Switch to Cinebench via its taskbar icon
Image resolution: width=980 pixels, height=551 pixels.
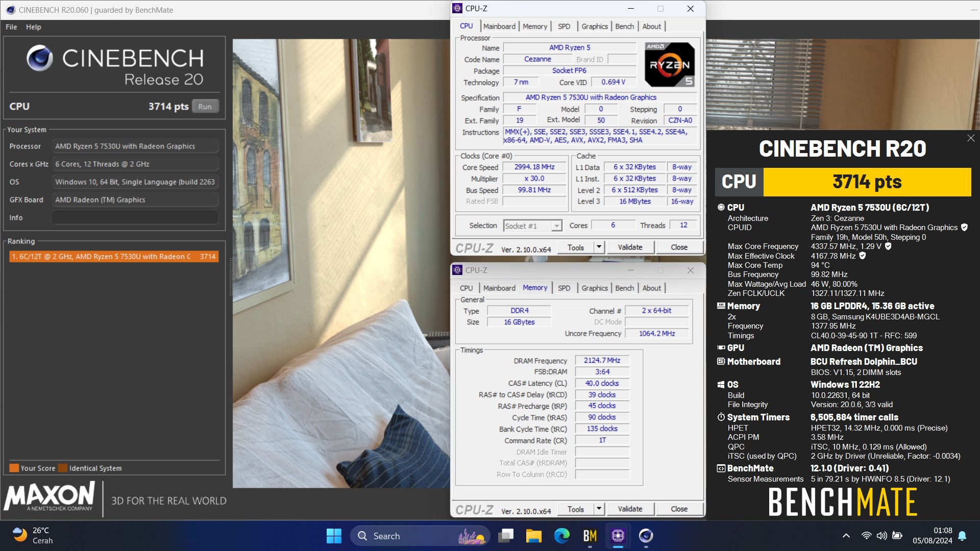(646, 536)
